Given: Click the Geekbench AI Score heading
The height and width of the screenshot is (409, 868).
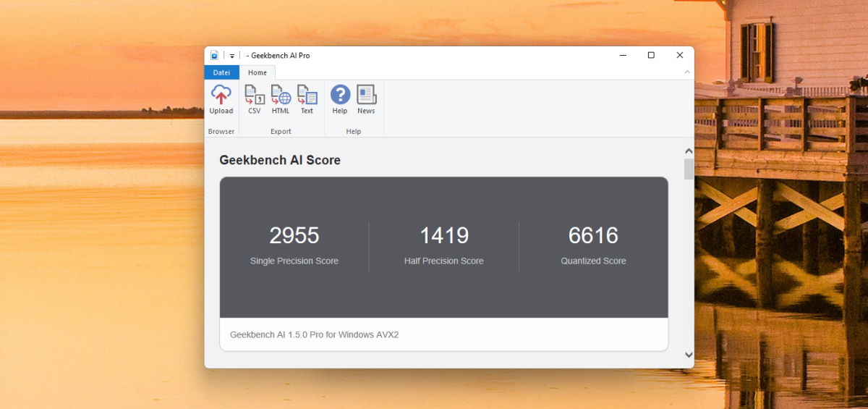Looking at the screenshot, I should pyautogui.click(x=280, y=160).
